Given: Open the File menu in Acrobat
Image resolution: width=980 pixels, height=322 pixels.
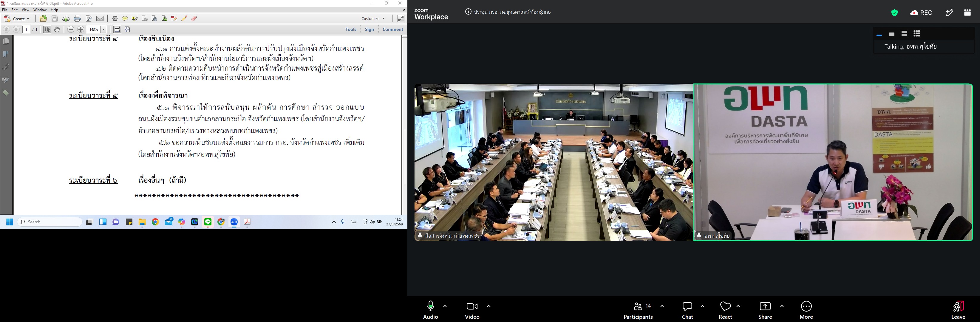Looking at the screenshot, I should pyautogui.click(x=5, y=10).
